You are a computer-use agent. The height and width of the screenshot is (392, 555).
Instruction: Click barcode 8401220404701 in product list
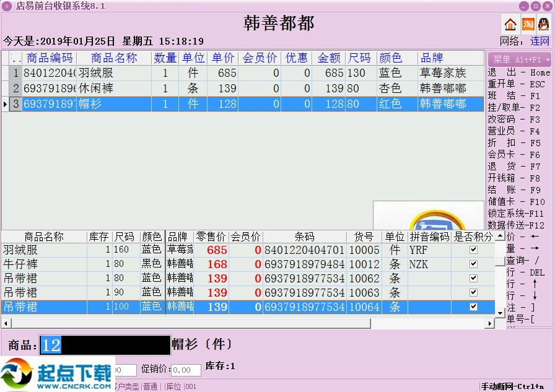pyautogui.click(x=304, y=250)
